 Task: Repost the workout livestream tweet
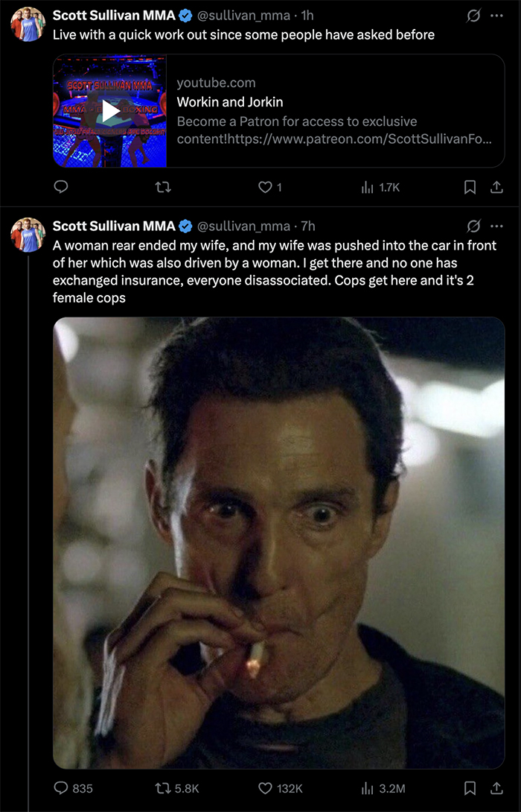coord(163,188)
